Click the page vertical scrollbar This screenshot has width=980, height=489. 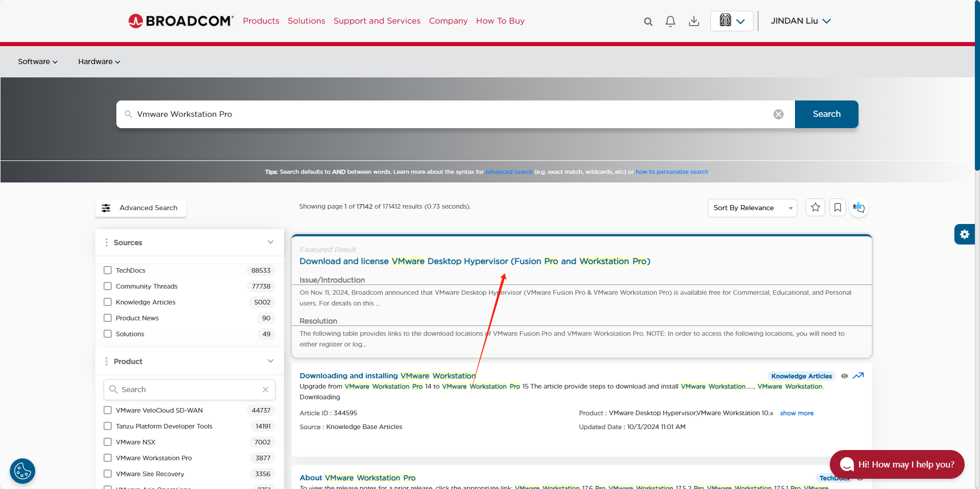pos(977,86)
